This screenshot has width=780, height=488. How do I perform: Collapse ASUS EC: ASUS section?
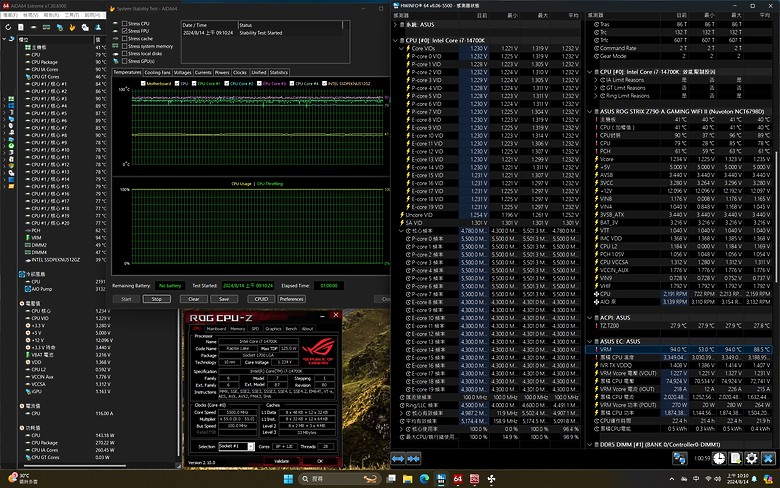590,341
